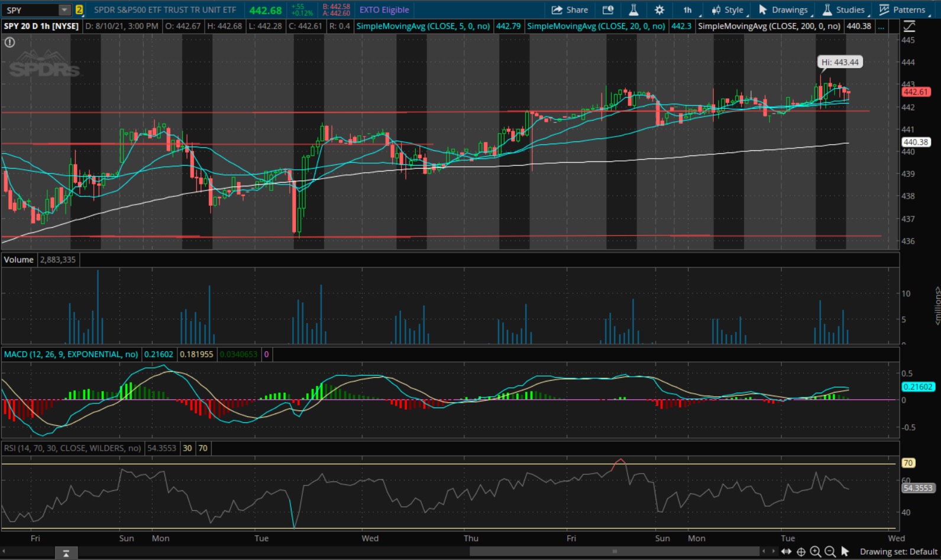941x560 pixels.
Task: Open the Edit Studies flask icon
Action: 633,9
